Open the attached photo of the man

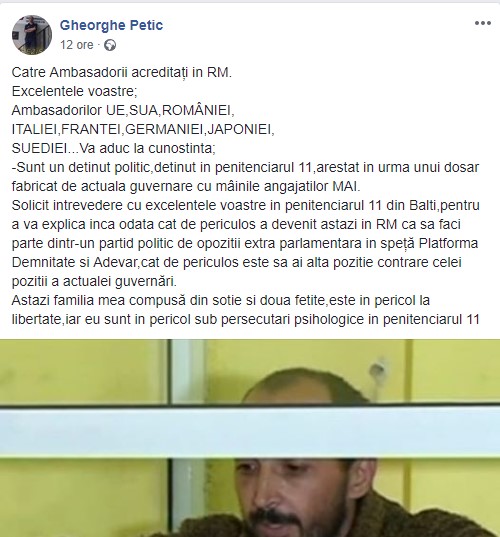[250, 438]
